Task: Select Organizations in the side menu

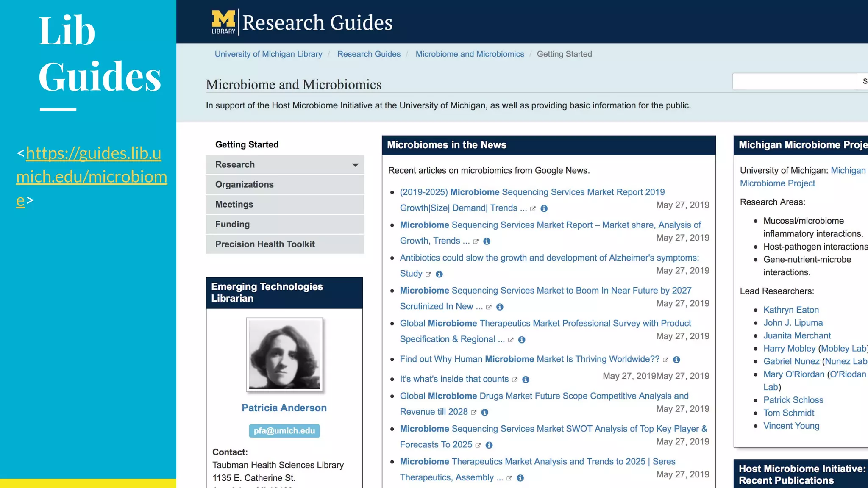Action: (285, 184)
